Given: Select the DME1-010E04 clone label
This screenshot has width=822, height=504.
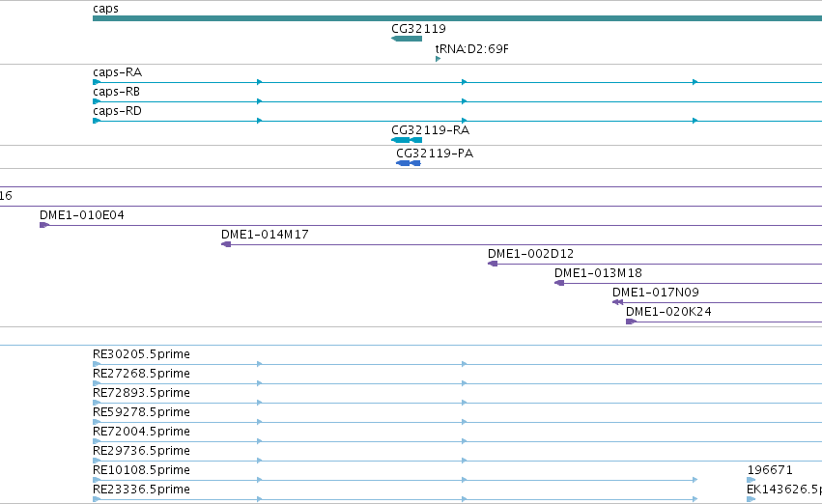Looking at the screenshot, I should tap(82, 214).
